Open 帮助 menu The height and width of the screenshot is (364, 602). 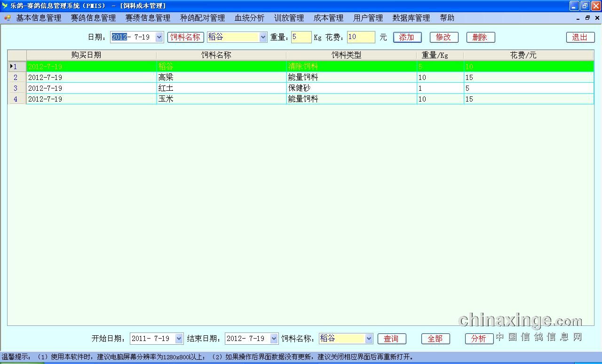447,18
